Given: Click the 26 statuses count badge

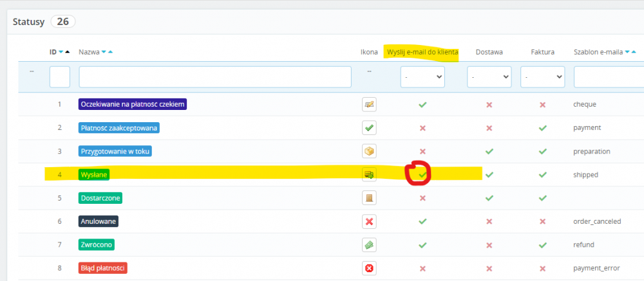Looking at the screenshot, I should (x=63, y=22).
